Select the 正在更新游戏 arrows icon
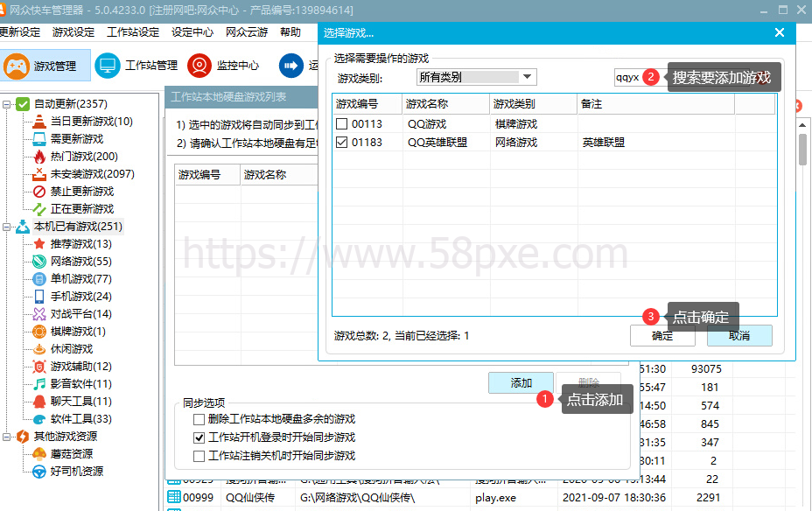Image resolution: width=812 pixels, height=511 pixels. [x=39, y=209]
